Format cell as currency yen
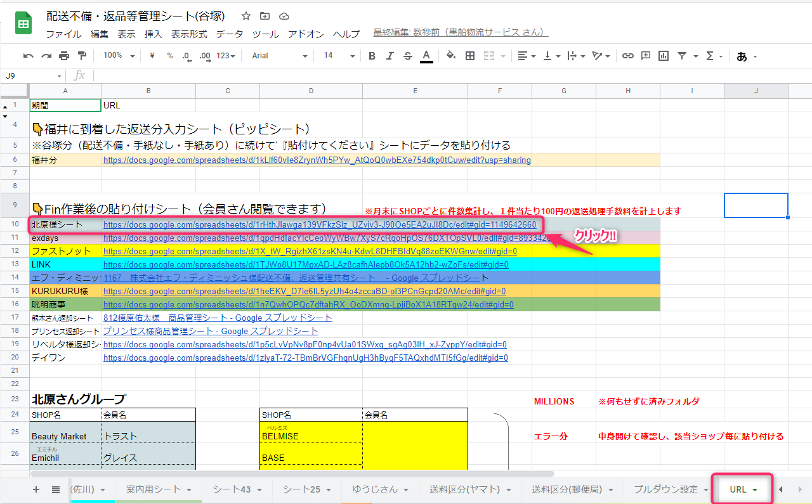The height and width of the screenshot is (504, 812). coord(152,56)
